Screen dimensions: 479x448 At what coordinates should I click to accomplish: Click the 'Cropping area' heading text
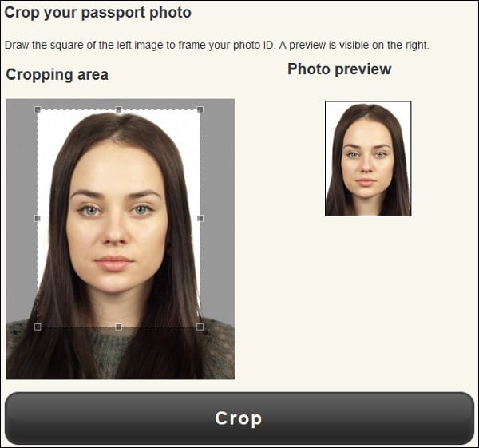[x=57, y=74]
